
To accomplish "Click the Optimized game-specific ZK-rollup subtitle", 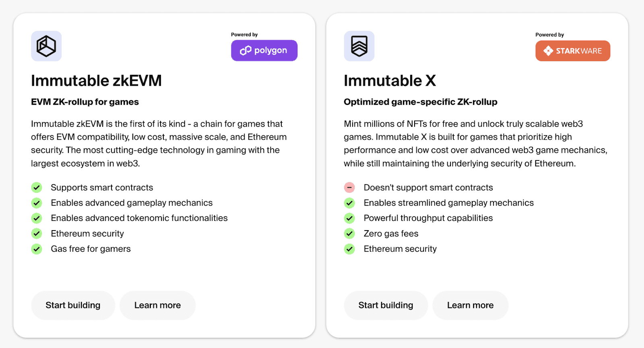I will [420, 102].
